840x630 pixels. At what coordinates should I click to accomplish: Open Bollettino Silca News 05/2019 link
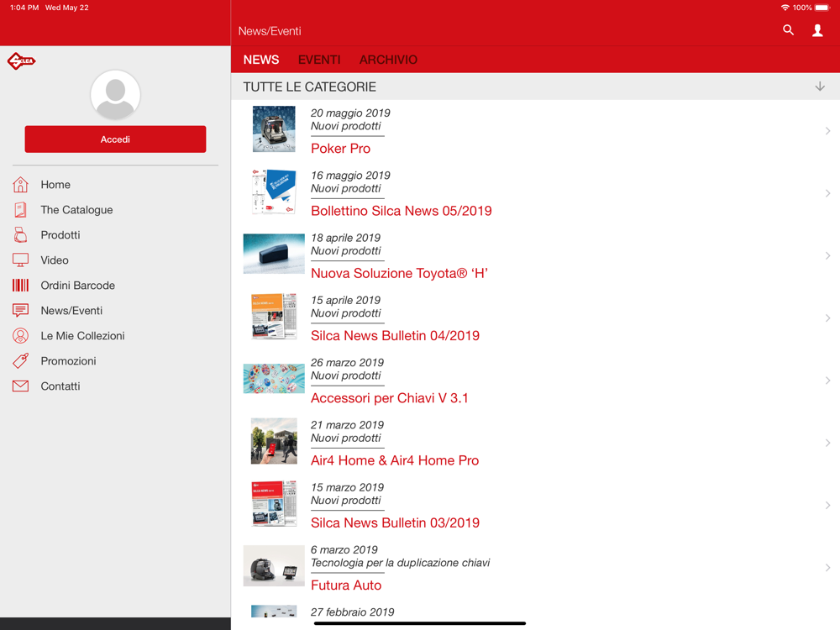401,211
